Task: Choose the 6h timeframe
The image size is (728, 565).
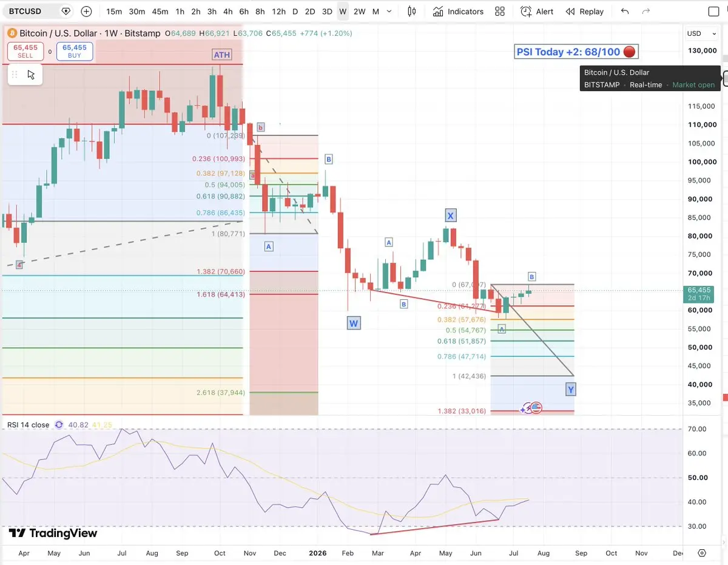Action: pos(244,12)
